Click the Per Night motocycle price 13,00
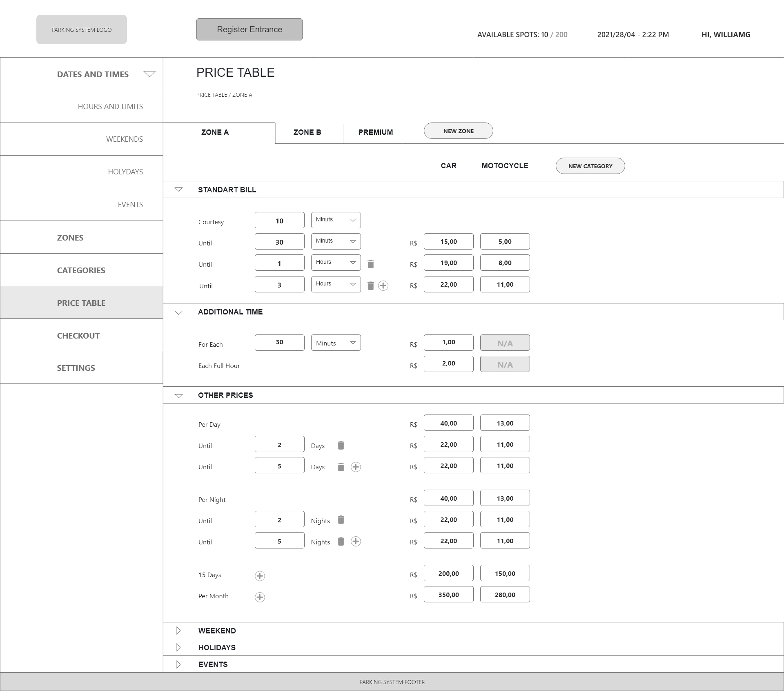This screenshot has width=784, height=691. [x=505, y=498]
